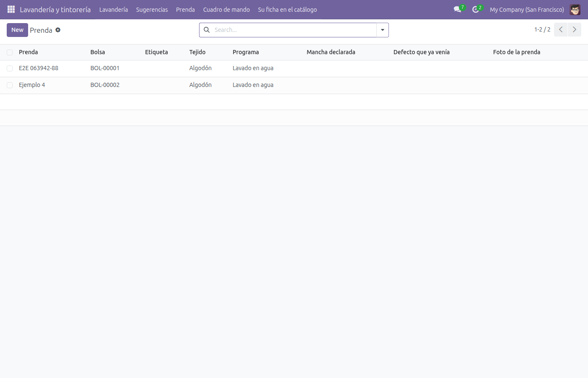Click the search magnifier icon

pyautogui.click(x=207, y=30)
